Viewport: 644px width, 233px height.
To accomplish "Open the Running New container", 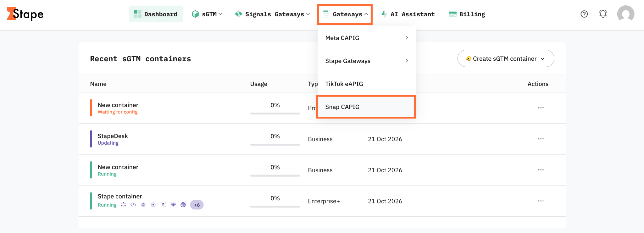I will coord(118,167).
